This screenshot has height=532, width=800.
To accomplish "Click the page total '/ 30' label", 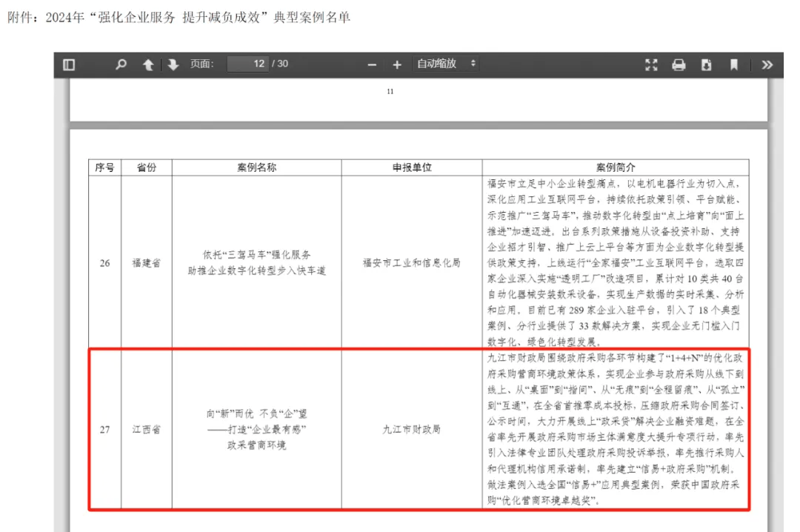I will [280, 64].
